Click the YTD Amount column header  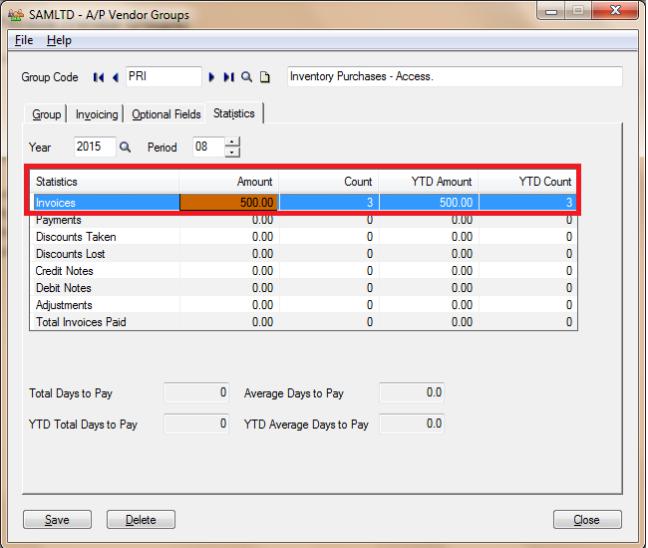click(x=429, y=182)
